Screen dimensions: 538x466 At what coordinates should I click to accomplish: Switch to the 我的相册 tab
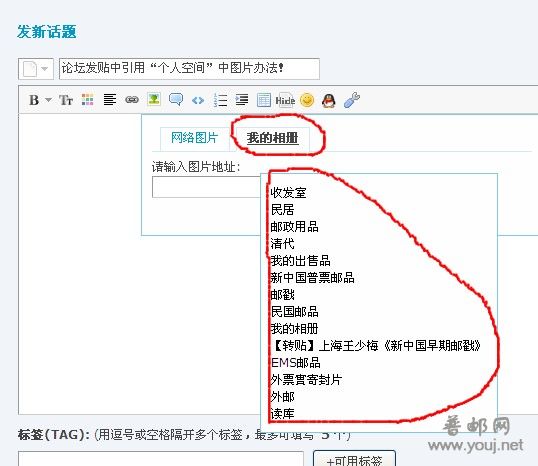(x=272, y=138)
